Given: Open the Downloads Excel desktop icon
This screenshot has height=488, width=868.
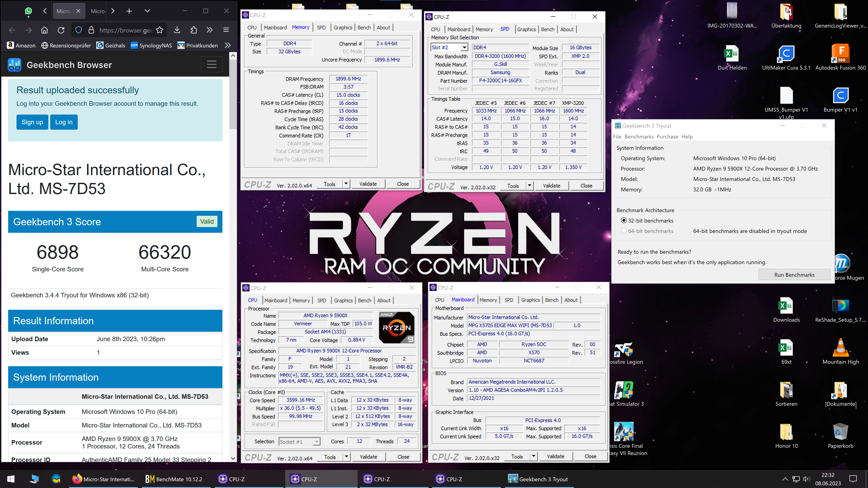Looking at the screenshot, I should 786,310.
